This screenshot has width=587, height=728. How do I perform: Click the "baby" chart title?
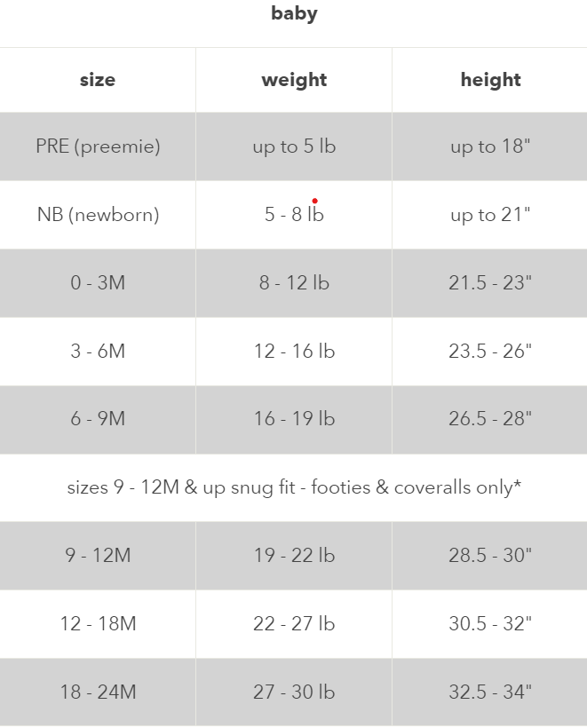click(294, 13)
